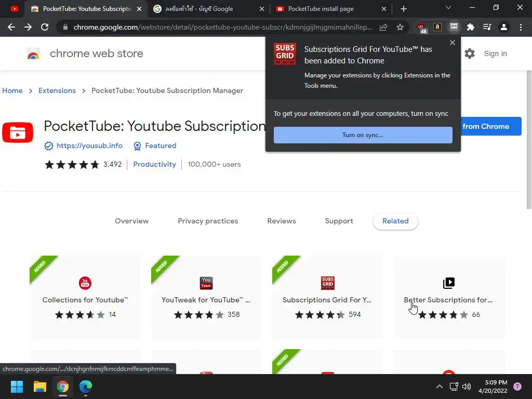Click the Remove from Chrome button

491,126
